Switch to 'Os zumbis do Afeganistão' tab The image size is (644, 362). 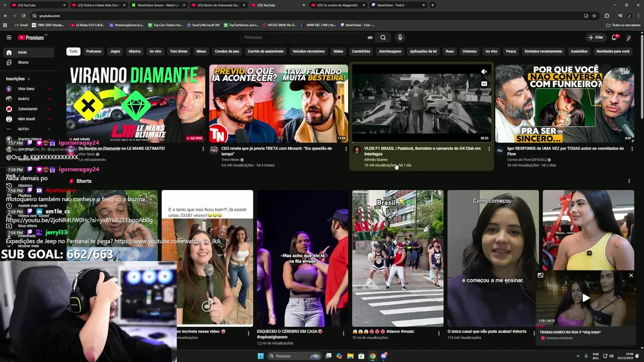tap(338, 5)
